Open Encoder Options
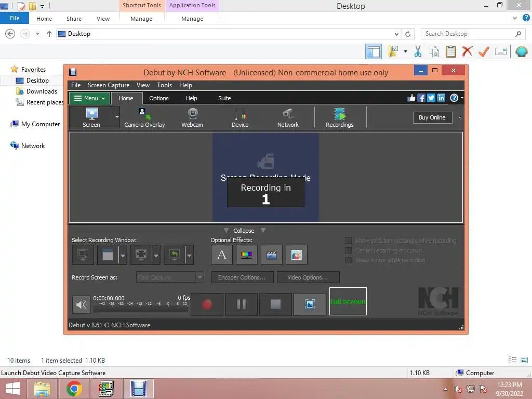The width and height of the screenshot is (532, 399). (242, 277)
